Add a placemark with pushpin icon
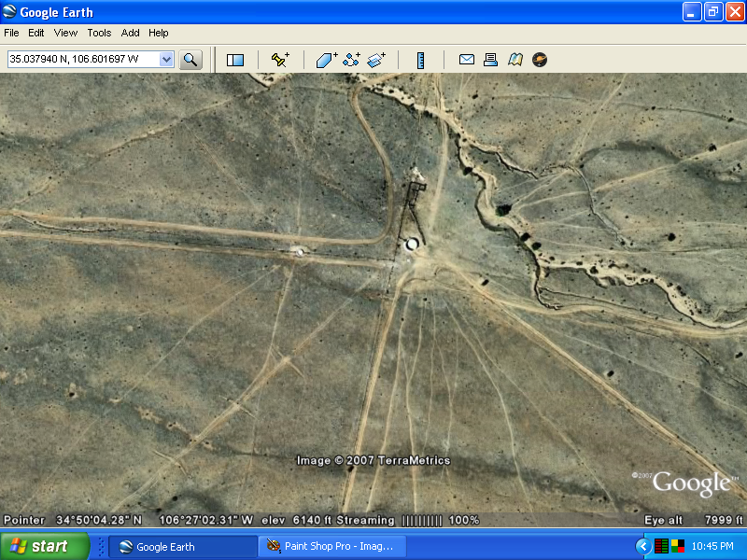747x560 pixels. coord(280,60)
